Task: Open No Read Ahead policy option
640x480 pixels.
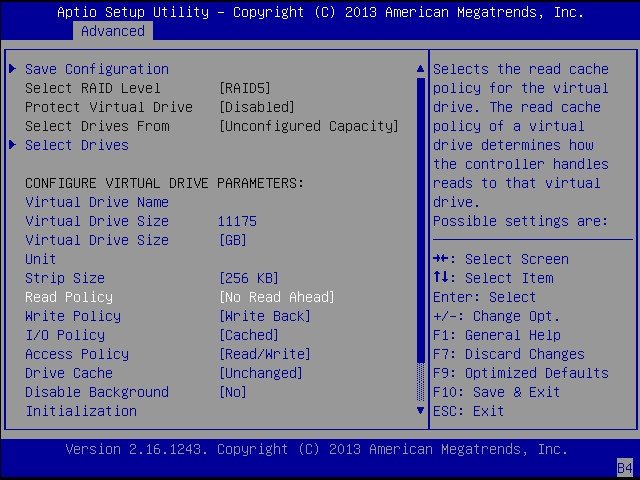Action: 277,297
